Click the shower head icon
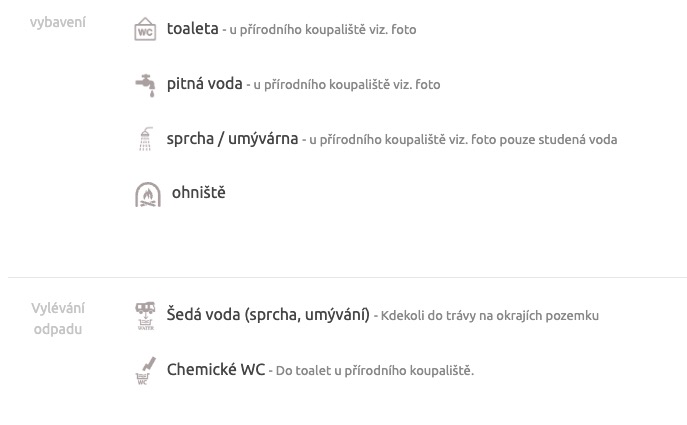This screenshot has height=425, width=687. pos(145,139)
